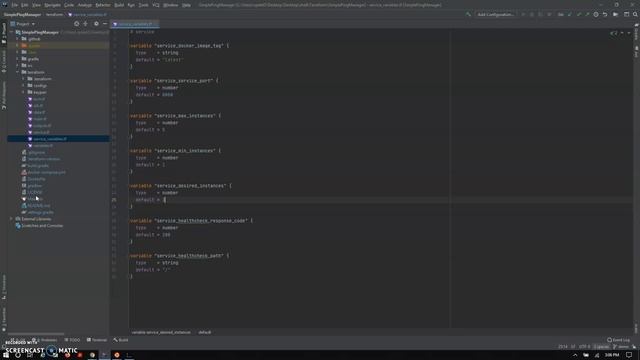Switch to the service_variables.tf editor tab
The width and height of the screenshot is (640, 360).
pyautogui.click(x=135, y=24)
